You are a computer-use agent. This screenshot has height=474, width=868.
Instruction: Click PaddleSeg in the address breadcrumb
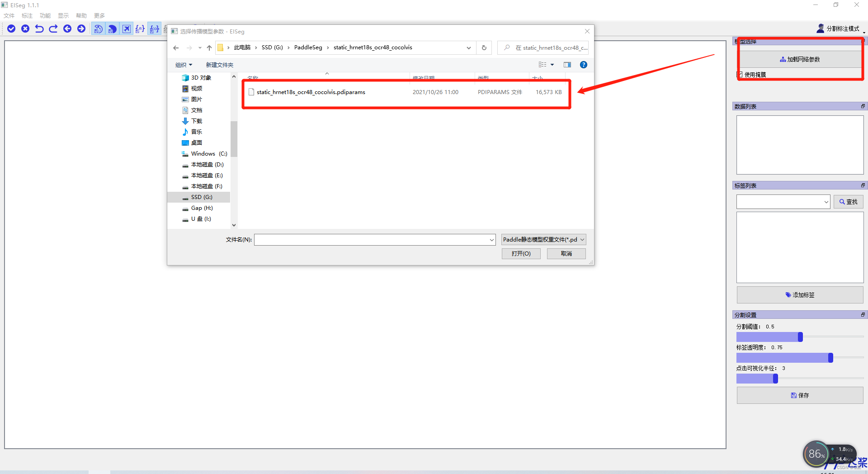tap(308, 47)
